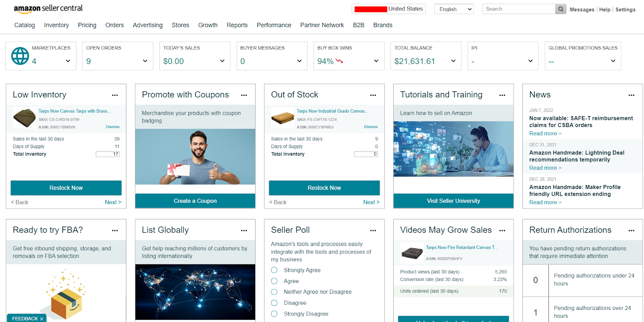Open Tarps Now Canvas Tarps with Brass link
The image size is (644, 322).
click(x=75, y=111)
